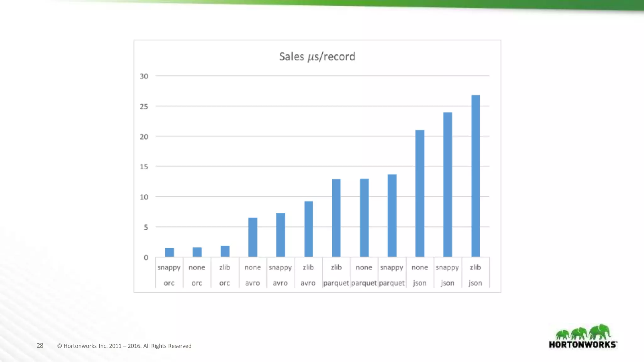This screenshot has height=362, width=644.
Task: Select the none avro bar
Action: tap(253, 237)
